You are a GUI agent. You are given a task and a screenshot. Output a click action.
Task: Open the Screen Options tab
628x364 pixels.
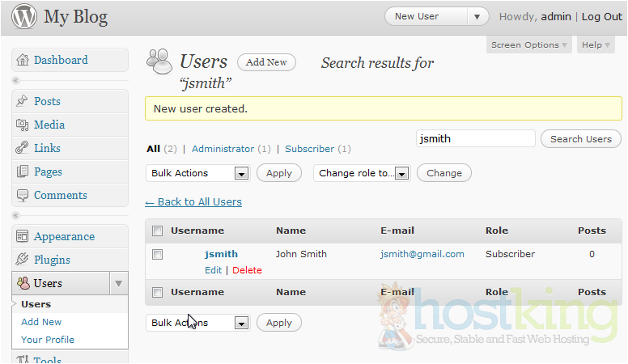click(529, 45)
